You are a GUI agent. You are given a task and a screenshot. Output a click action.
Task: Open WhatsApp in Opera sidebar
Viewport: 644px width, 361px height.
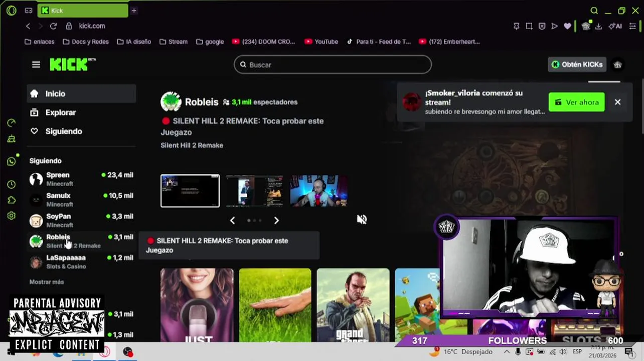tap(12, 161)
